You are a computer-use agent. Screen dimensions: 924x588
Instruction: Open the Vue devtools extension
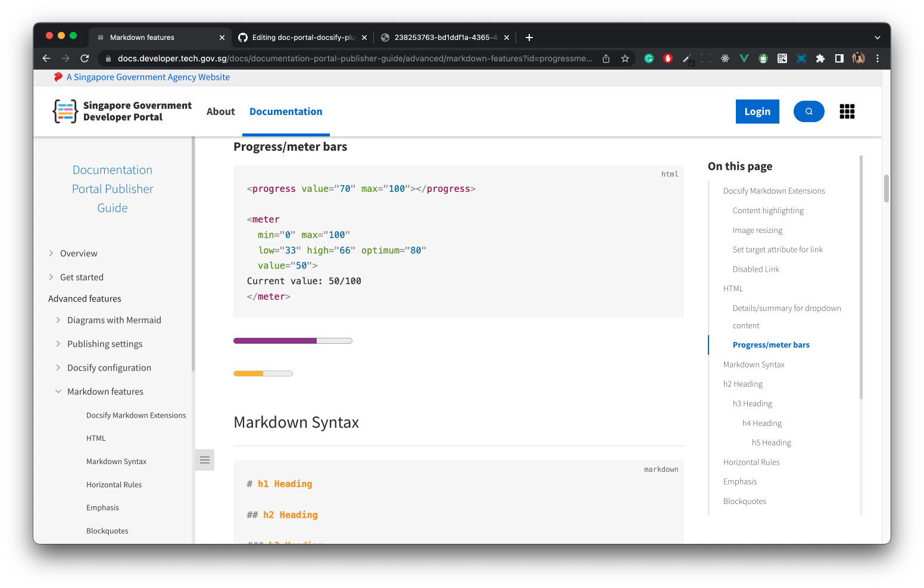coord(744,58)
